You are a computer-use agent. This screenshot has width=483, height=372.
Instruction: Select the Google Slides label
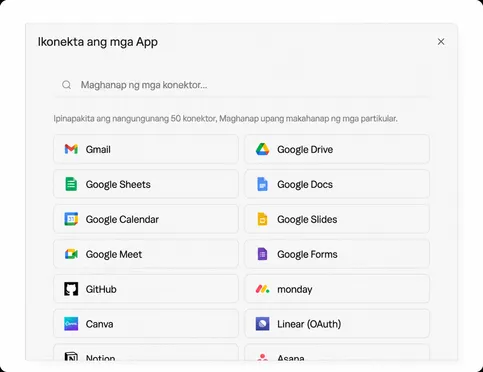click(307, 219)
